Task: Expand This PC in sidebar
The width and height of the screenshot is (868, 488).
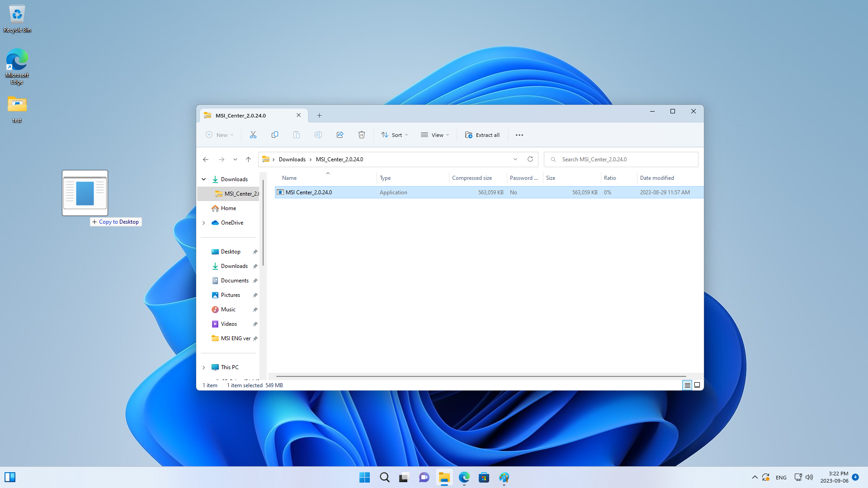Action: tap(203, 367)
